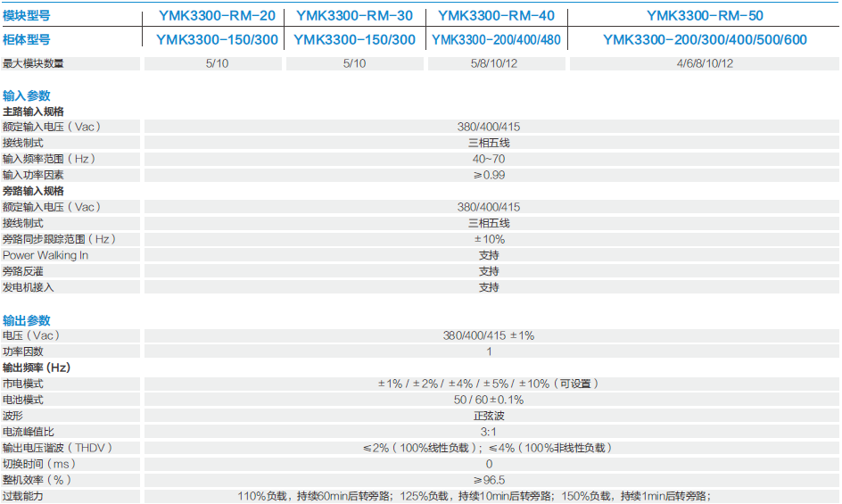The image size is (842, 504).
Task: Select the input frequency value 40~70
Action: [489, 159]
